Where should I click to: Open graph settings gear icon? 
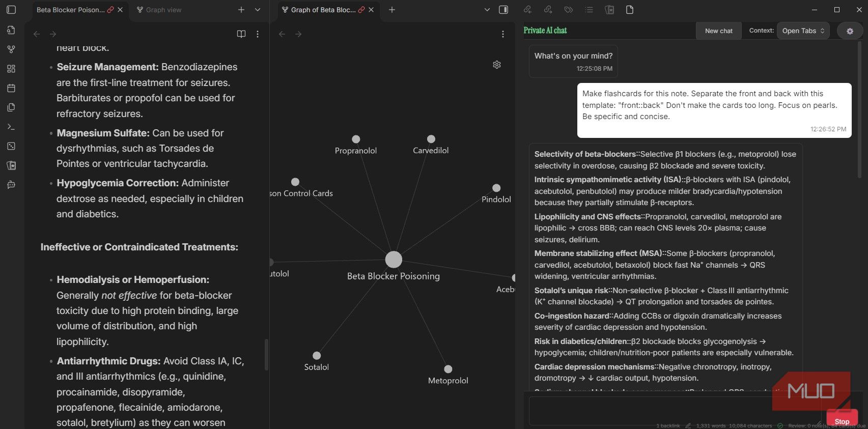[497, 65]
